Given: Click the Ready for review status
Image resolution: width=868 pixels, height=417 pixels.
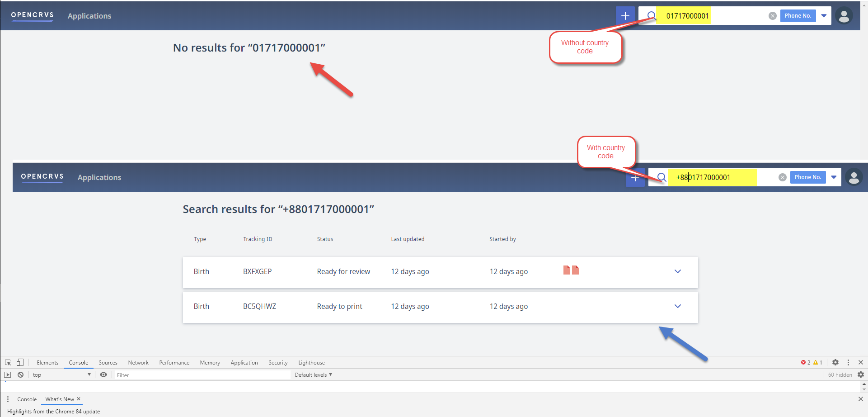Looking at the screenshot, I should (x=343, y=271).
